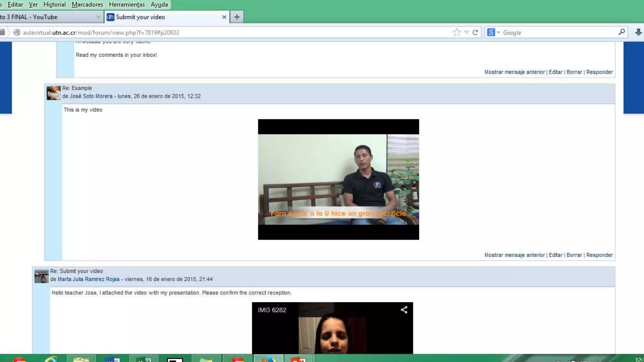Switch to Firefox in the taskbar
This screenshot has height=362, width=644.
(269, 359)
